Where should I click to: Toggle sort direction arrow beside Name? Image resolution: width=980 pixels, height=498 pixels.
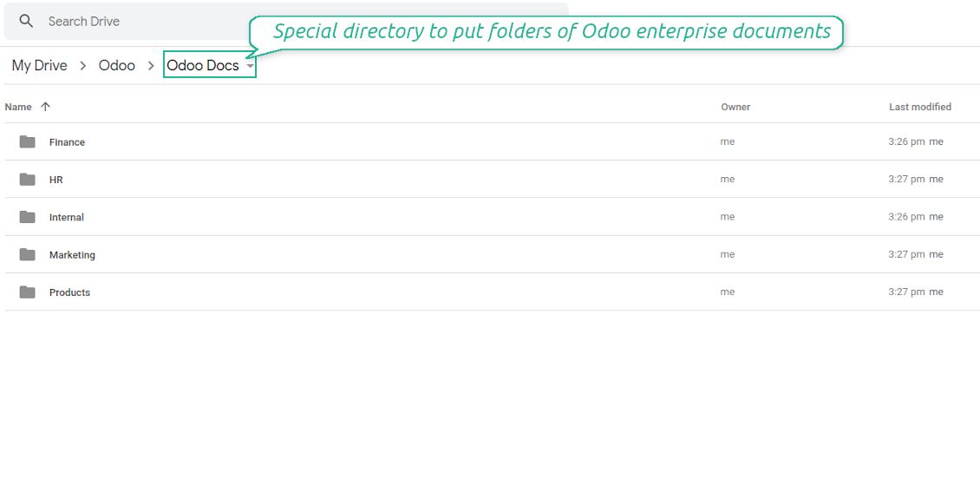point(46,107)
